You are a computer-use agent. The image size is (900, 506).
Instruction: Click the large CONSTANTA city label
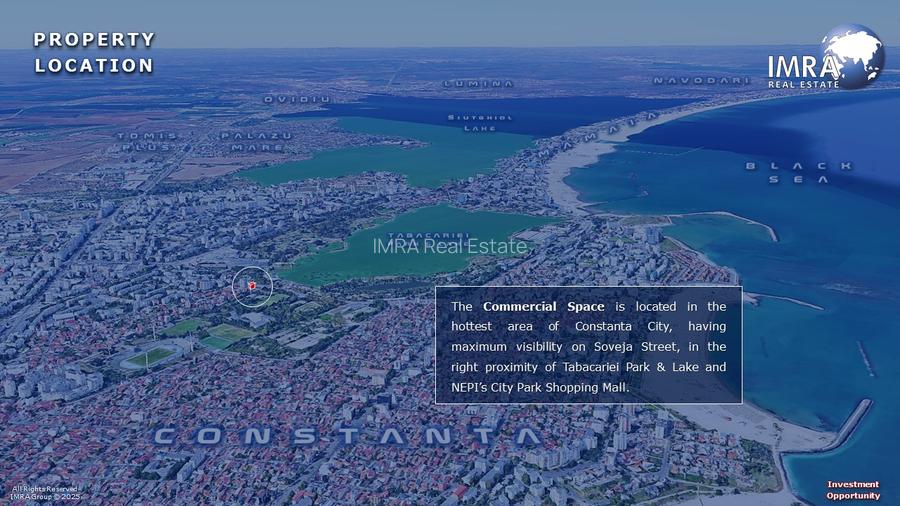click(348, 437)
